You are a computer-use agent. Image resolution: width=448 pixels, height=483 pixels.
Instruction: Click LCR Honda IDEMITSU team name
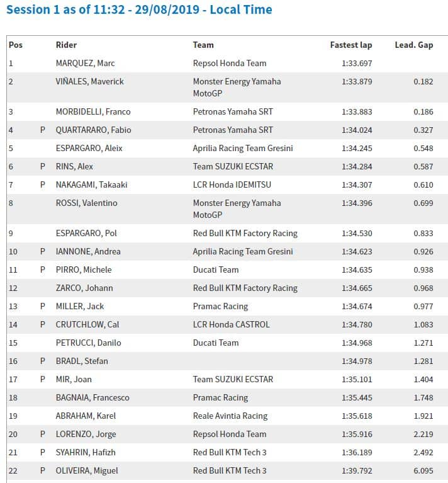point(233,185)
